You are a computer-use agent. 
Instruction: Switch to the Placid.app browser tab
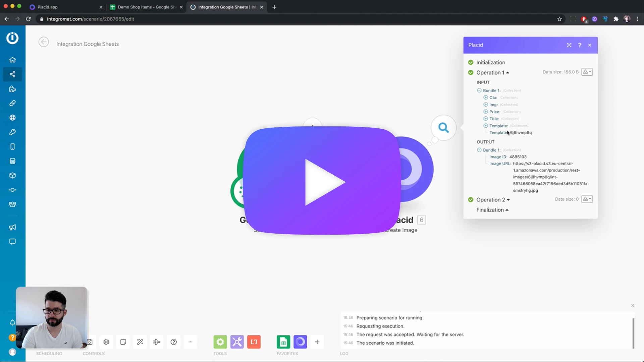pyautogui.click(x=65, y=7)
